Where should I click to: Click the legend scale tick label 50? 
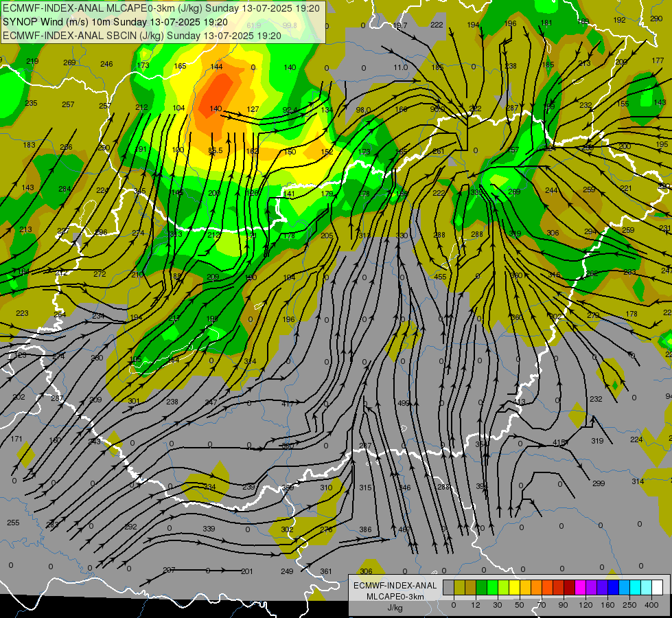tap(520, 605)
